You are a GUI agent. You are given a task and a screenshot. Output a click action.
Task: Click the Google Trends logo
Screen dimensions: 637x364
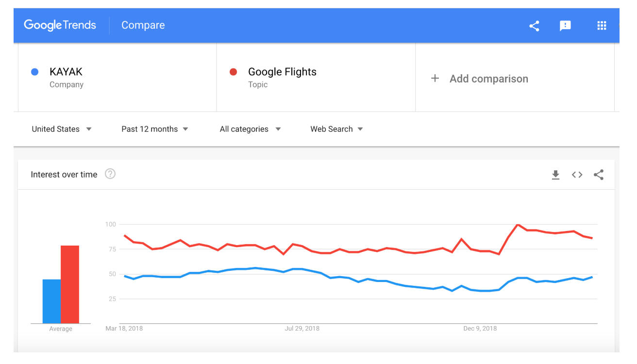pyautogui.click(x=60, y=25)
